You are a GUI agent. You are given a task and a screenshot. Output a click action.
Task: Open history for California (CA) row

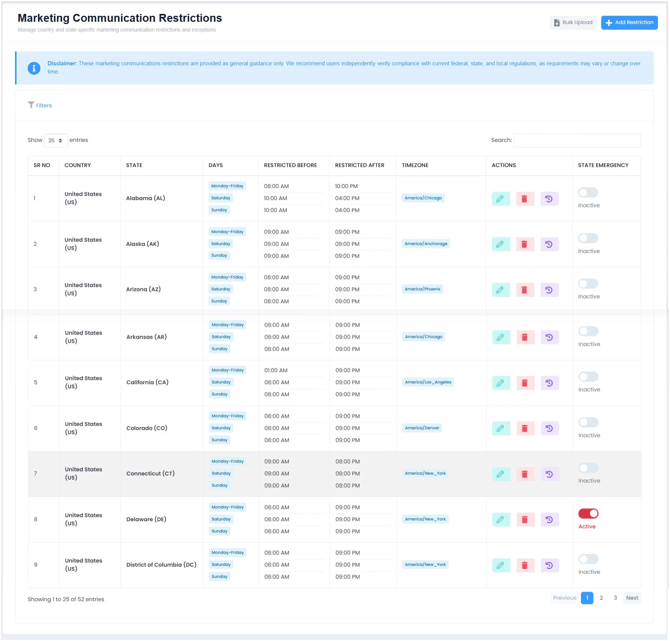[550, 383]
